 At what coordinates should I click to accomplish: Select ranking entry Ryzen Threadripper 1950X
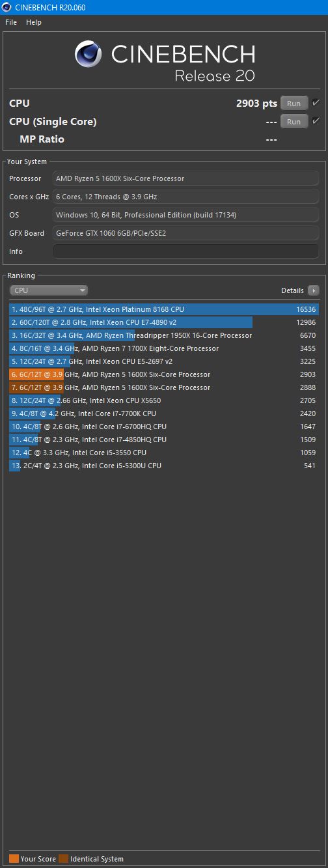(164, 335)
